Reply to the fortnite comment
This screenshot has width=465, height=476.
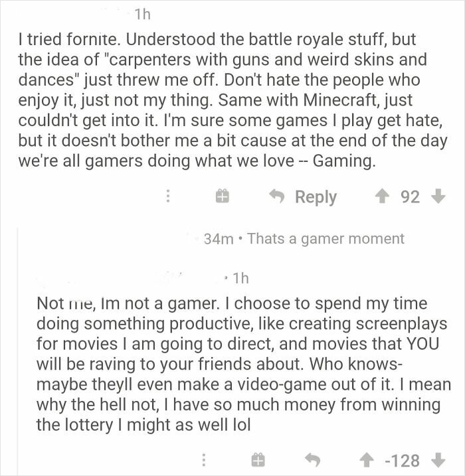306,197
